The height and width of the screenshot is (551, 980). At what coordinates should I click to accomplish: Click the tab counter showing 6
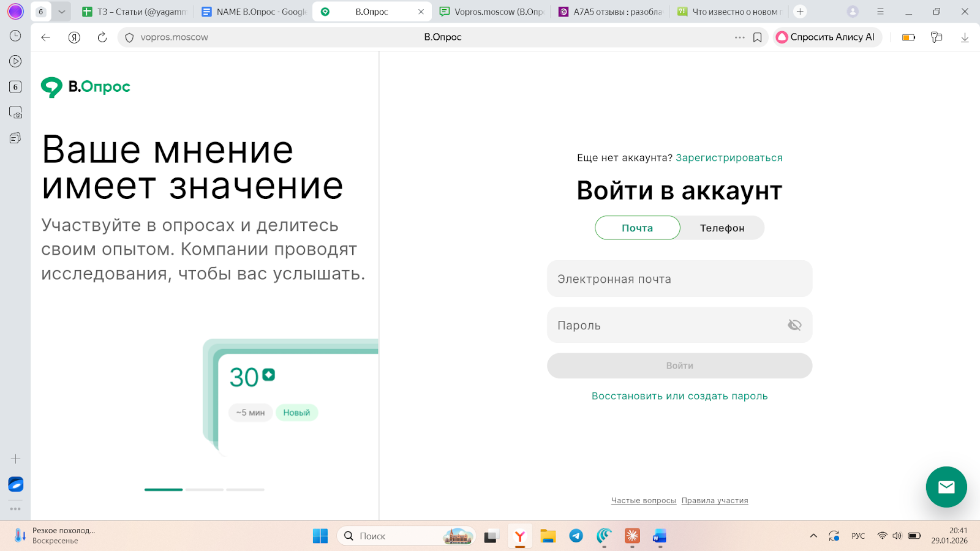[40, 11]
